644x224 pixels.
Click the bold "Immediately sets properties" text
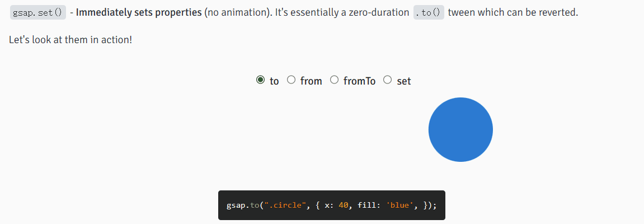click(139, 12)
